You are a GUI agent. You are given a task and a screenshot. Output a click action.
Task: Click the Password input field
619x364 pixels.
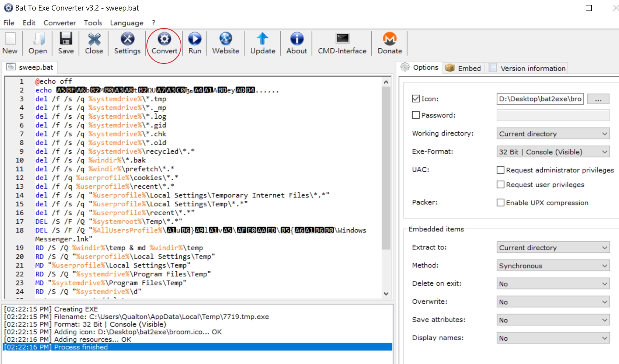(553, 115)
